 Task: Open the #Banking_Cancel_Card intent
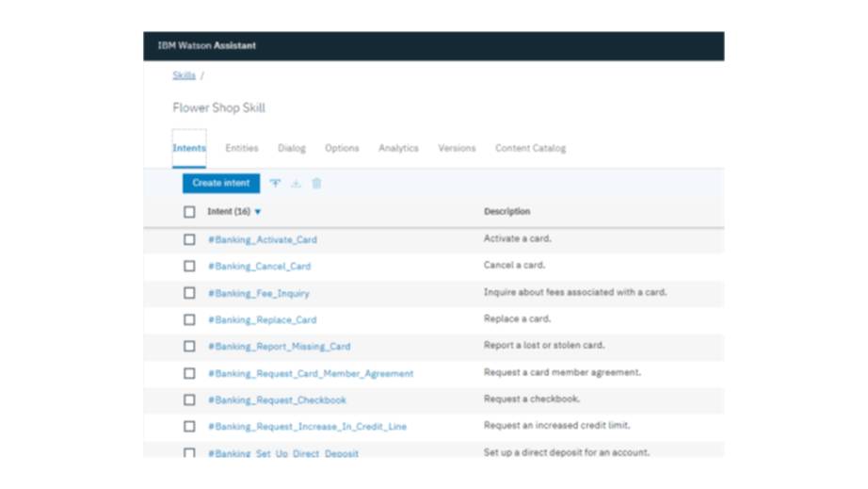tap(259, 267)
